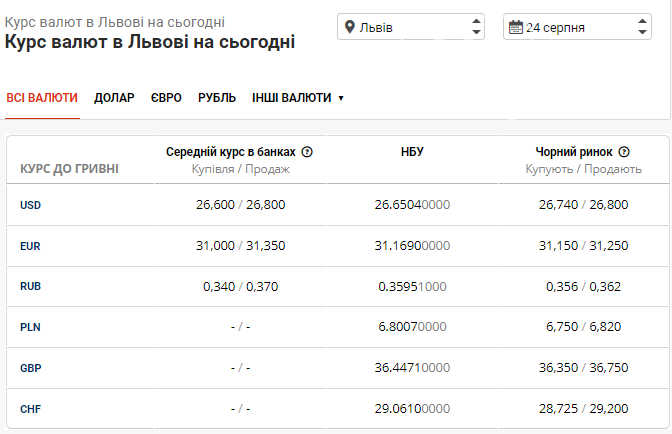Click the gray breadcrumb title above the heading

114,22
